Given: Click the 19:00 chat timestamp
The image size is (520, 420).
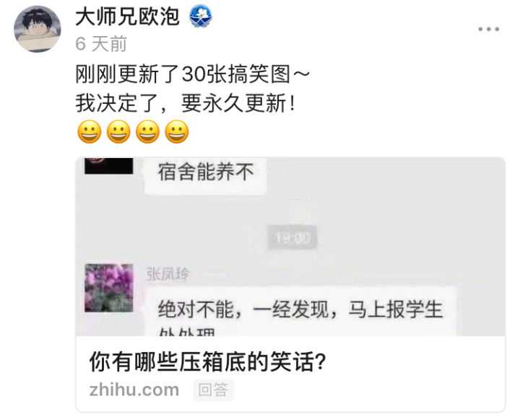Looking at the screenshot, I should pos(292,237).
